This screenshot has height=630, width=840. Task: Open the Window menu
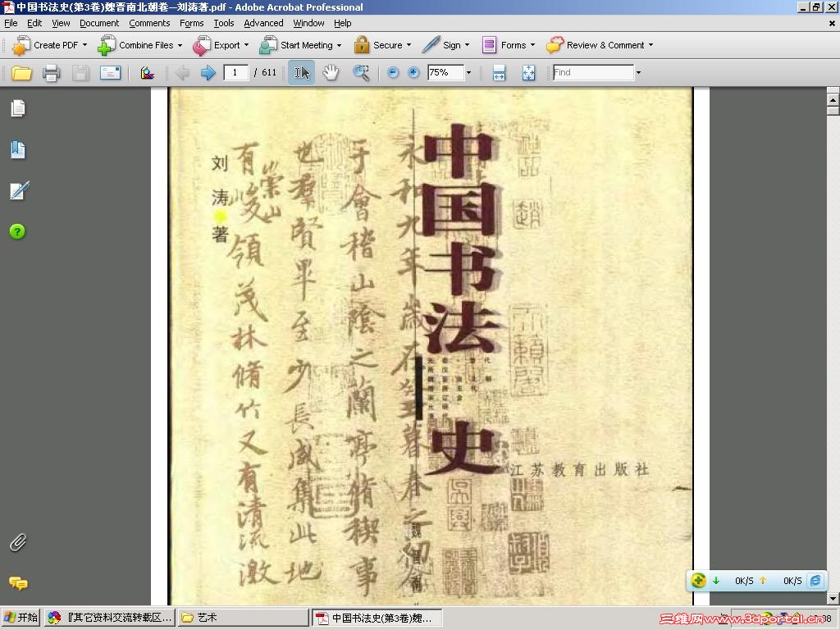coord(308,23)
